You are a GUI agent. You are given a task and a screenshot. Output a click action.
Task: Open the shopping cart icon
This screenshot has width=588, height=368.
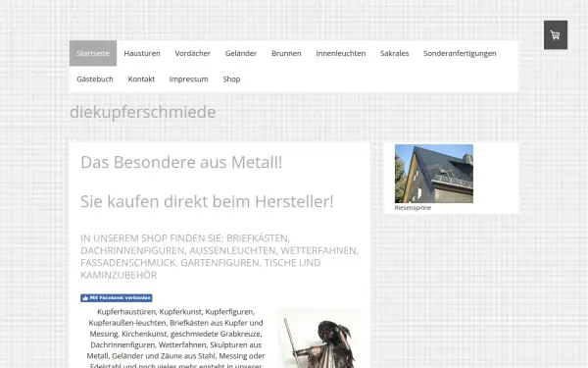[556, 35]
